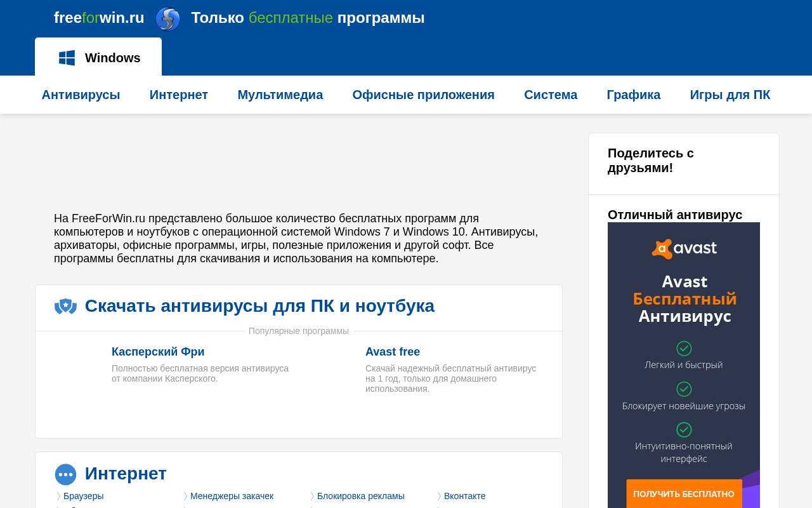Image resolution: width=812 pixels, height=508 pixels.
Task: Click the freeforwin.ru site name link
Action: [x=99, y=18]
